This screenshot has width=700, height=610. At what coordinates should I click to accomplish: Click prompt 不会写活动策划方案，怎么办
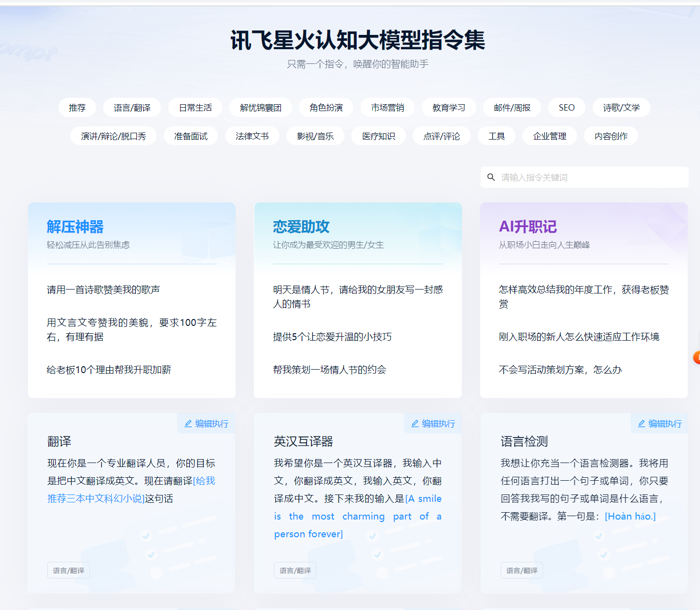(560, 370)
